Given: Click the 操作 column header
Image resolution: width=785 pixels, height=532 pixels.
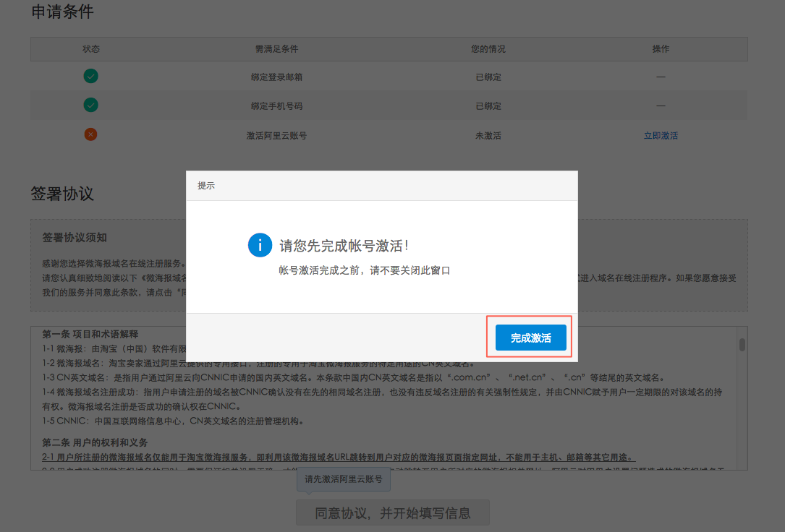Looking at the screenshot, I should click(661, 48).
